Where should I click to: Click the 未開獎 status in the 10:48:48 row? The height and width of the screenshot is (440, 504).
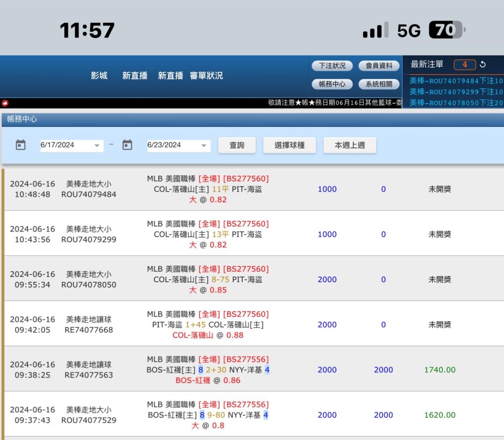(440, 189)
